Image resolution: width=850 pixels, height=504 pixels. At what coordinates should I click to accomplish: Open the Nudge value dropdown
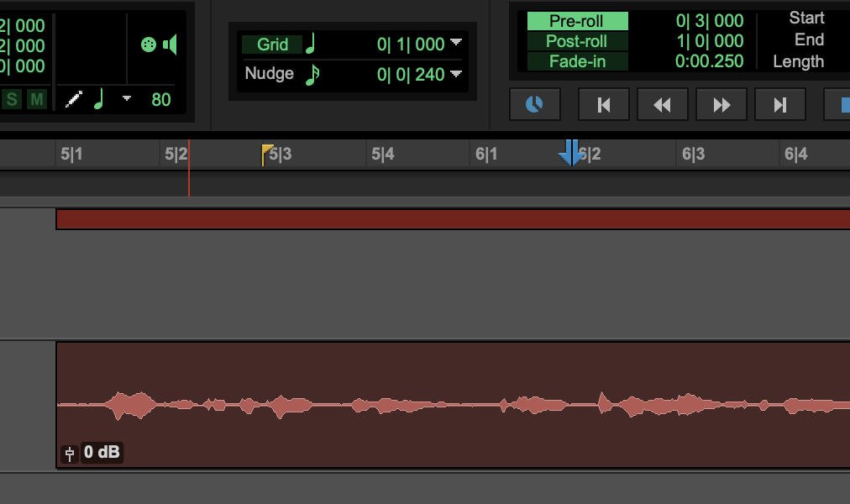tap(454, 74)
